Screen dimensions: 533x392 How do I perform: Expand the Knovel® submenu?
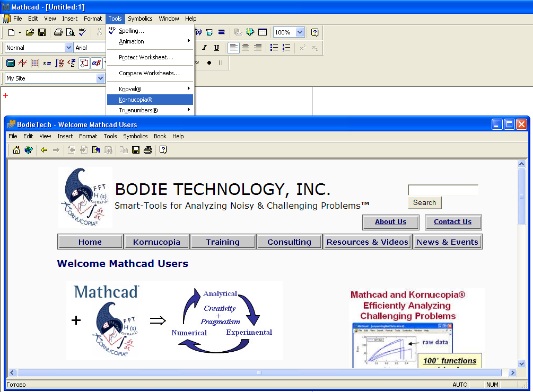[x=150, y=89]
